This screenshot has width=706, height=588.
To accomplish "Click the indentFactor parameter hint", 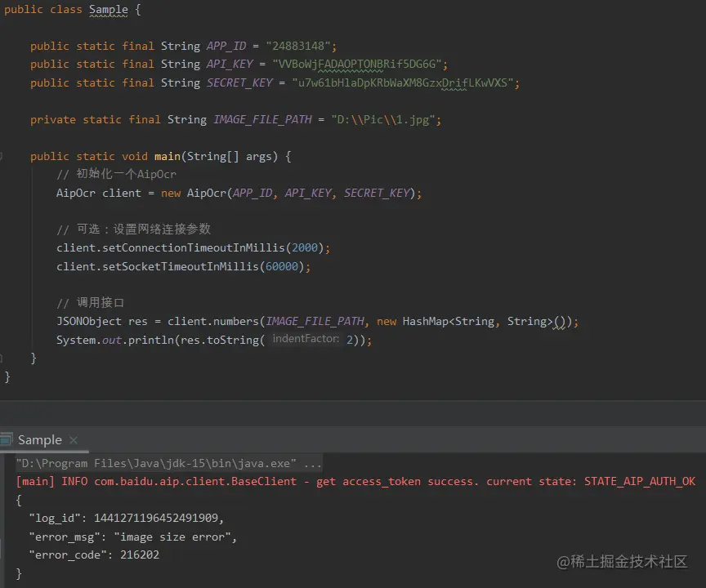I will click(306, 339).
